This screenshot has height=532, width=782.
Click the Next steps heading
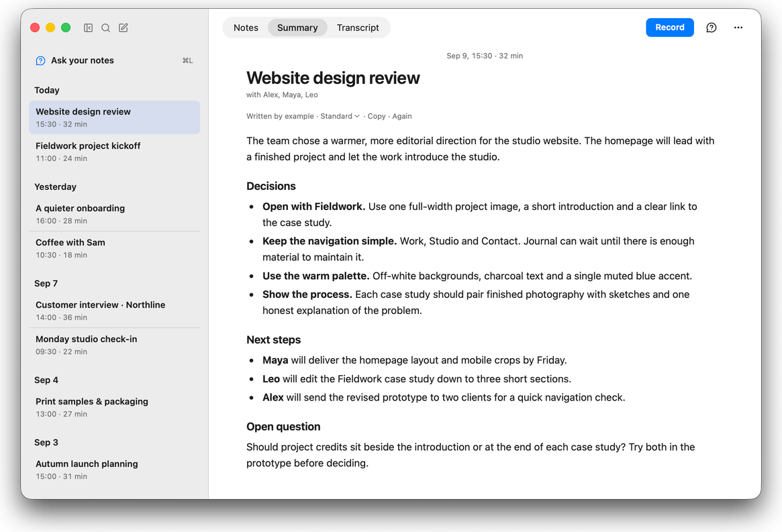tap(273, 339)
